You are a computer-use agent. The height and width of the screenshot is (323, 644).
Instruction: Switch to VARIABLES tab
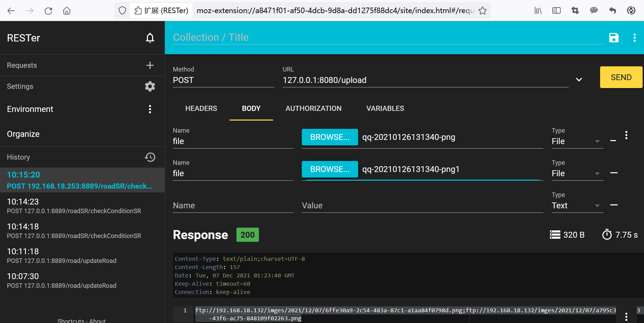coord(385,108)
